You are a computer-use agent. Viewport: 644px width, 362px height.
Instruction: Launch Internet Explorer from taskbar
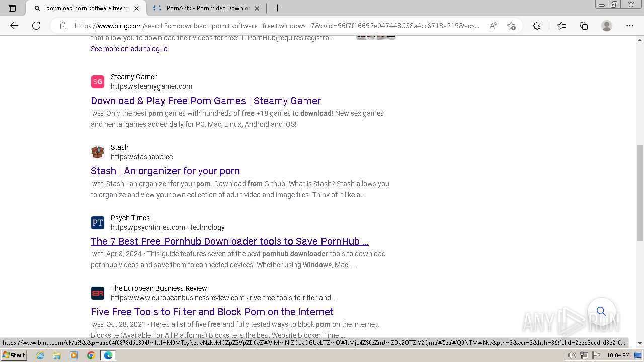pyautogui.click(x=40, y=355)
